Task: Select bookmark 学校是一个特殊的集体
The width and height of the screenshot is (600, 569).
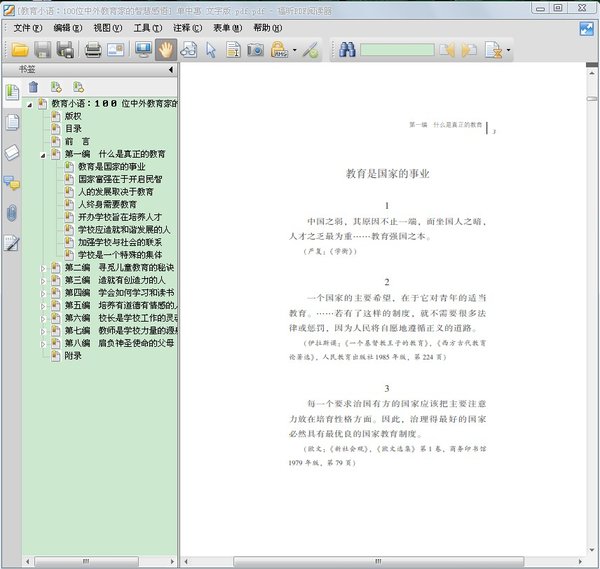Action: [120, 254]
